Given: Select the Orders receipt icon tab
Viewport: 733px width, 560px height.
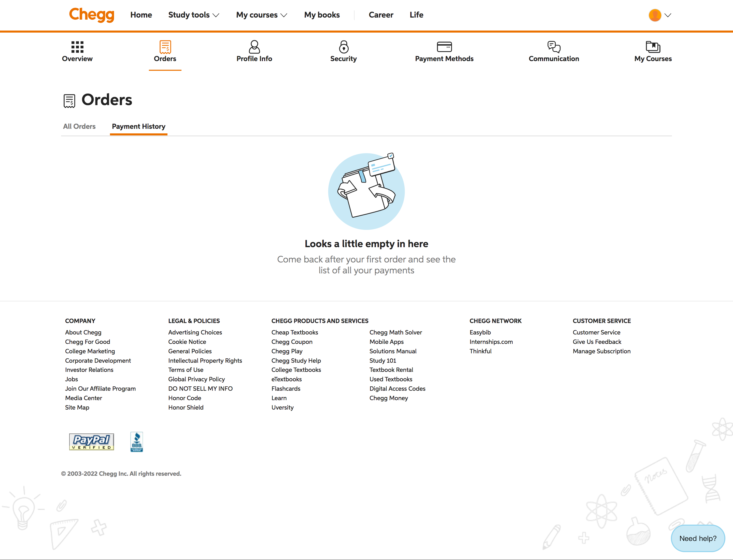Looking at the screenshot, I should click(x=165, y=47).
